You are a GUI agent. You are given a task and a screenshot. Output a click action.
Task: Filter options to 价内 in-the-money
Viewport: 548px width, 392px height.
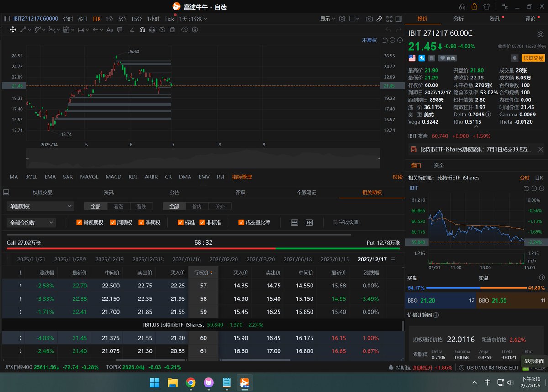[x=197, y=206]
